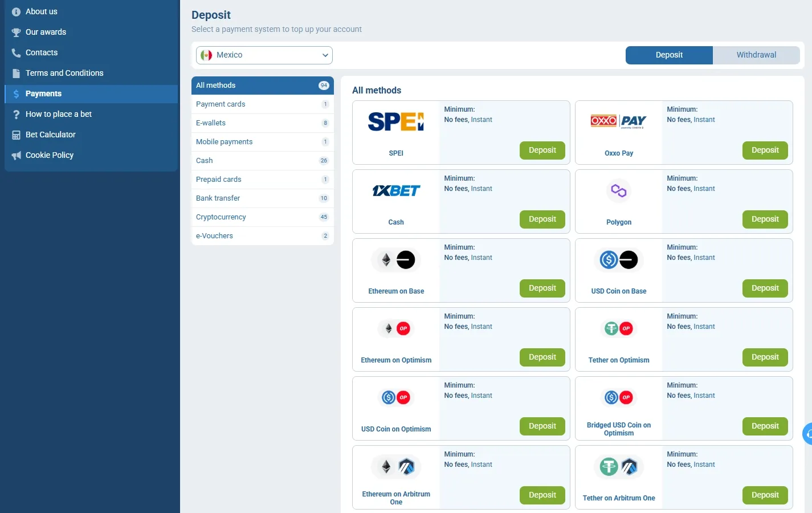812x513 pixels.
Task: Click the Cookie Policy megaphone icon
Action: coord(16,155)
